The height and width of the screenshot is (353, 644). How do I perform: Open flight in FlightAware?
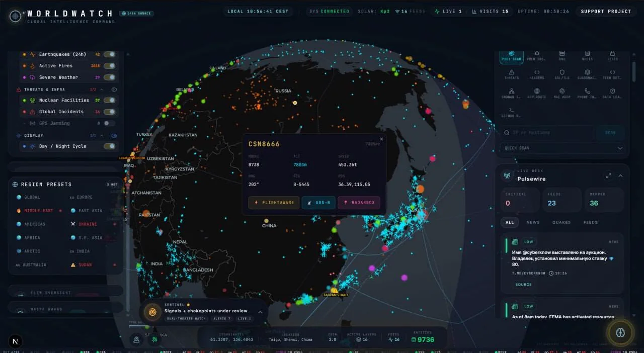tap(274, 203)
